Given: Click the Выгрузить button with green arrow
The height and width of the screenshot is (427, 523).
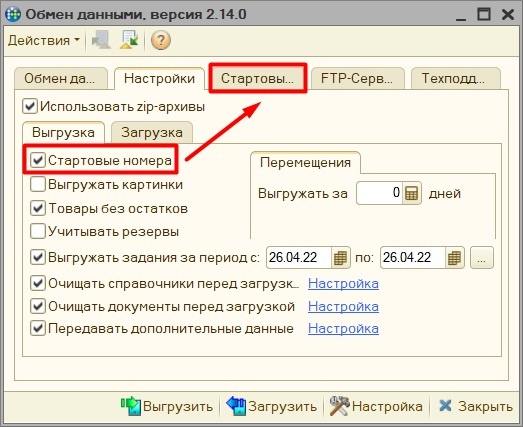Looking at the screenshot, I should click(167, 406).
